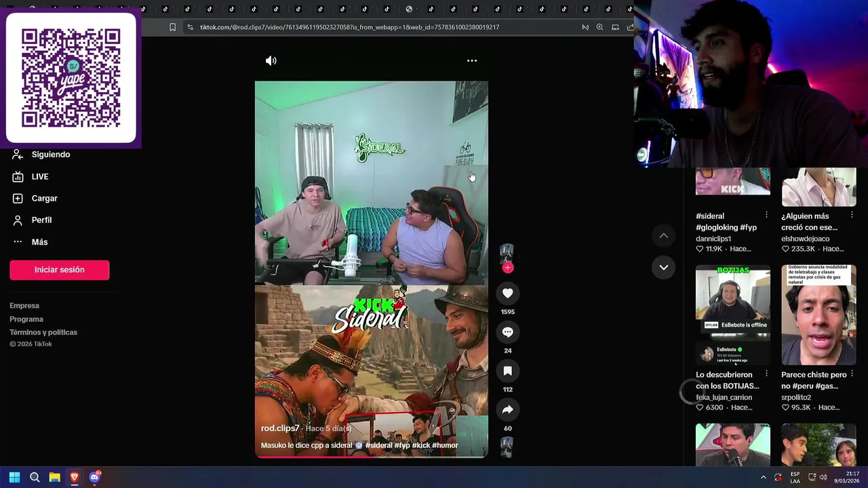The height and width of the screenshot is (488, 868).
Task: Open the 'Parece chiste pero no' video thumbnail
Action: [818, 314]
